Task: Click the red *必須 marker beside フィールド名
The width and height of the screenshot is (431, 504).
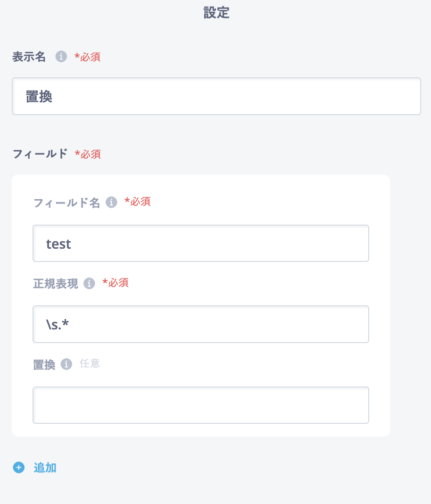Action: (137, 202)
